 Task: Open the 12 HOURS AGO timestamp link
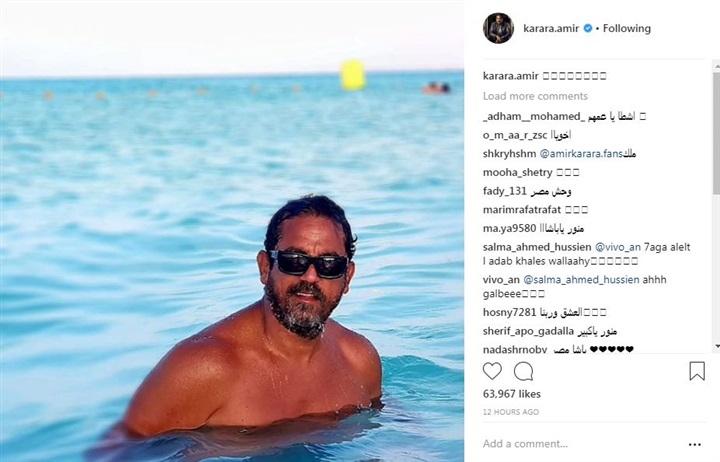pyautogui.click(x=511, y=412)
